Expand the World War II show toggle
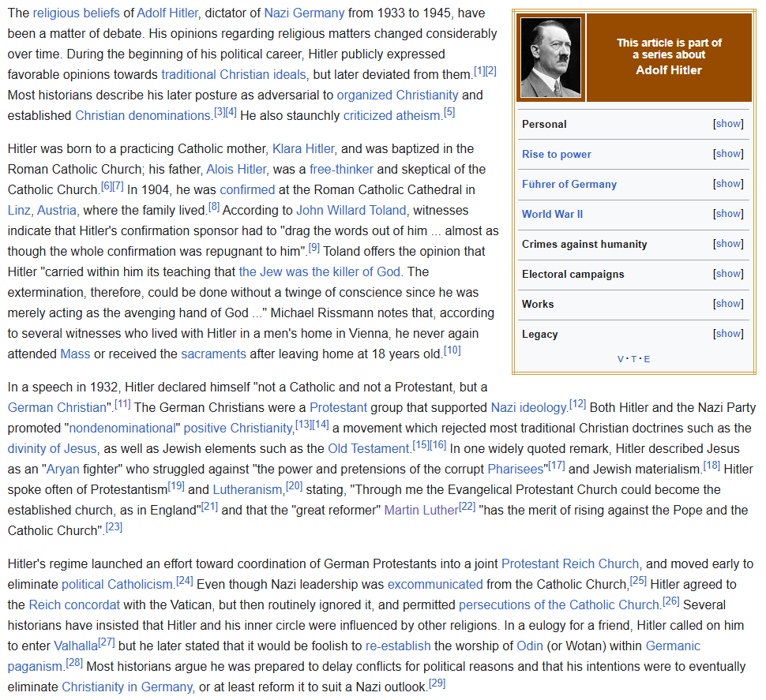Viewport: 766px width, 700px height. tap(728, 214)
